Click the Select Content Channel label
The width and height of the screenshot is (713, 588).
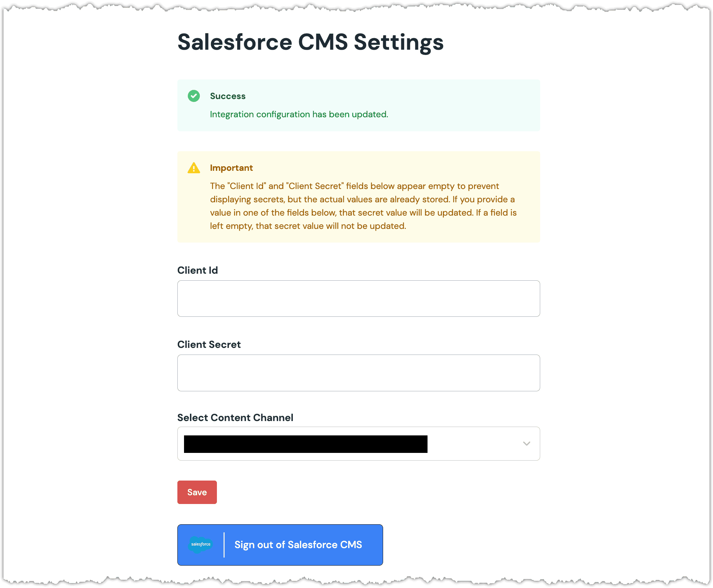pos(235,418)
